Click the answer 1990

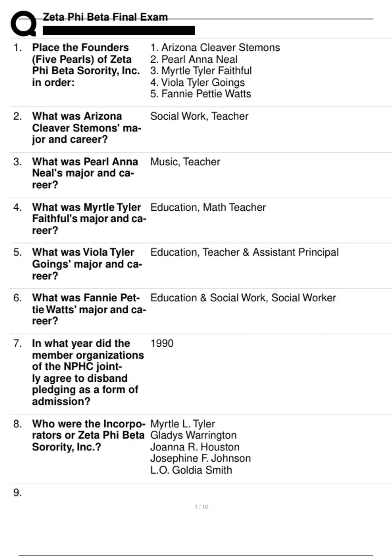[162, 343]
